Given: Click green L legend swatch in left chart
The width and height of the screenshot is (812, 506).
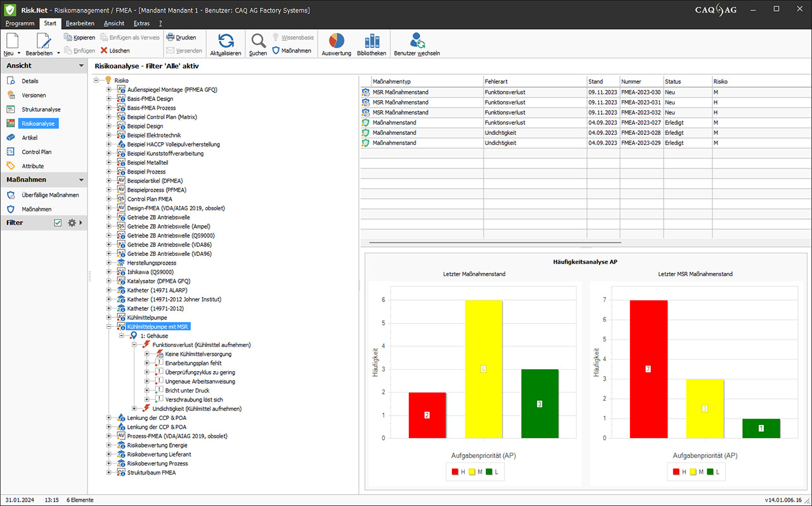Looking at the screenshot, I should pyautogui.click(x=489, y=472).
